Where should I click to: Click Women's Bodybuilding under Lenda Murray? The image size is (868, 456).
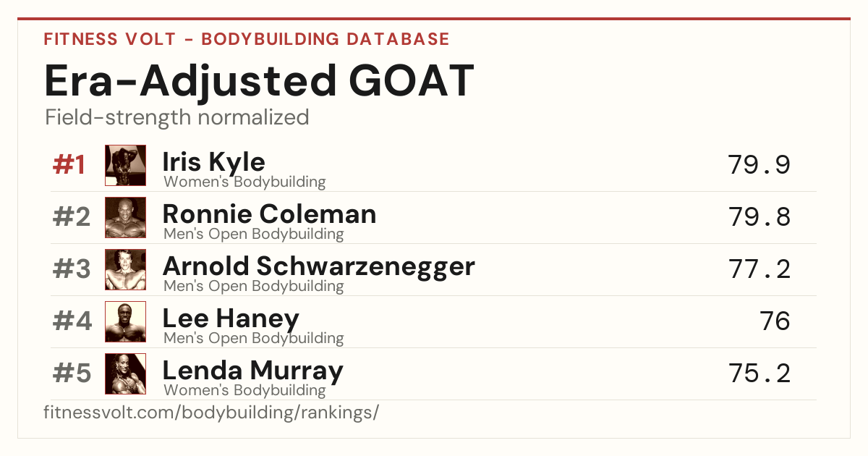click(244, 390)
